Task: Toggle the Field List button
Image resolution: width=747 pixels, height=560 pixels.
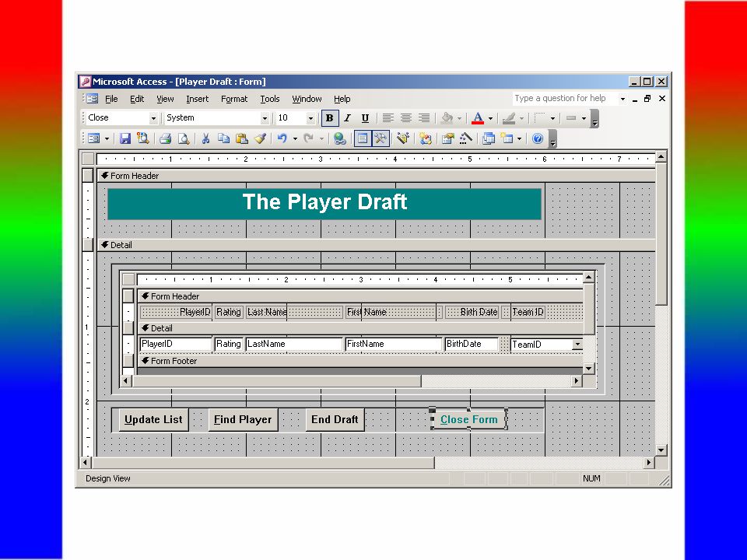Action: pyautogui.click(x=363, y=138)
